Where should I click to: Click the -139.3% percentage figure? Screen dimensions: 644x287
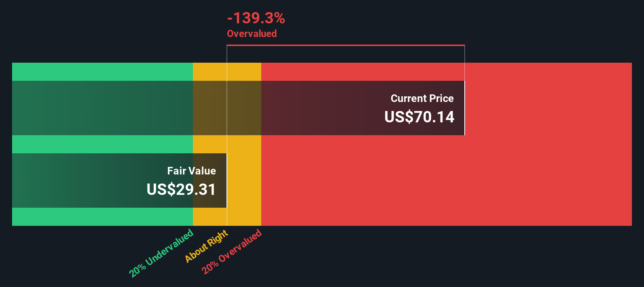coord(256,18)
